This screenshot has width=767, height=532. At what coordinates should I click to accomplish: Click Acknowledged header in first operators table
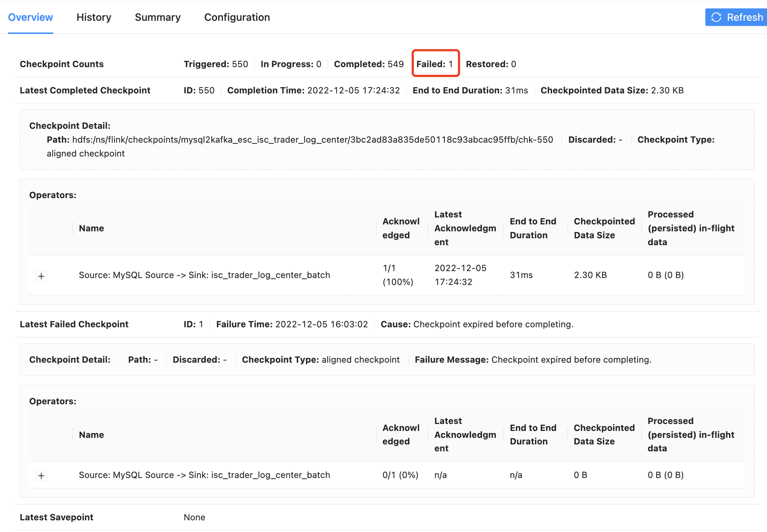401,228
